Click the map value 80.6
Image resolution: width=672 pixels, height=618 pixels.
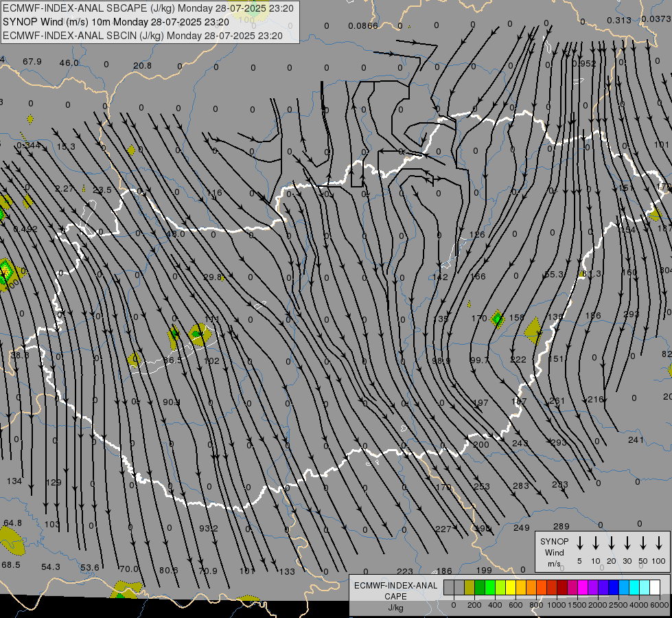[x=168, y=571]
